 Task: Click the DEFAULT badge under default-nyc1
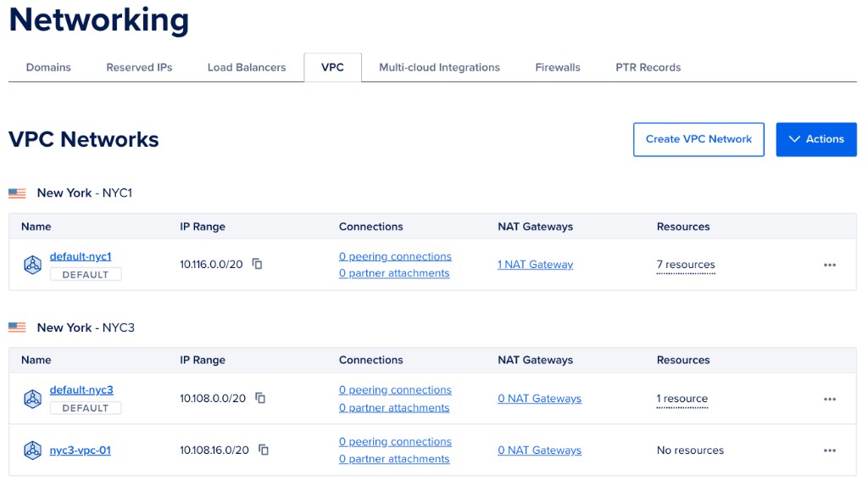[x=86, y=275]
